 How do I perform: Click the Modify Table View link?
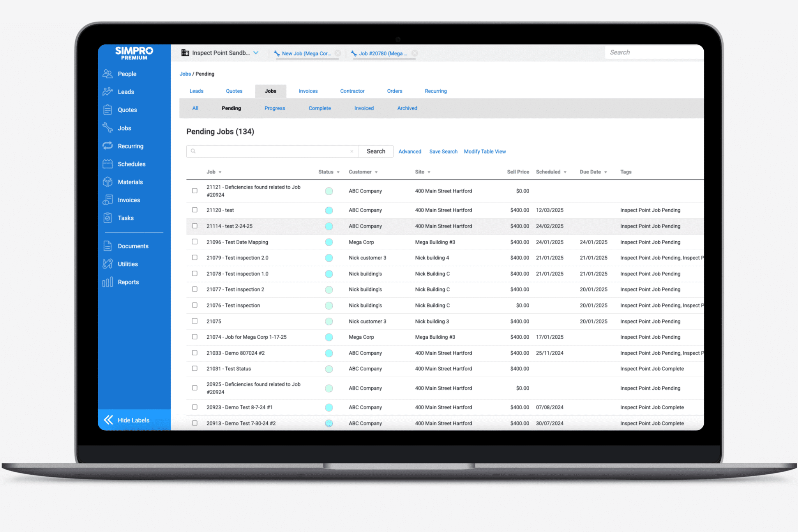(485, 152)
